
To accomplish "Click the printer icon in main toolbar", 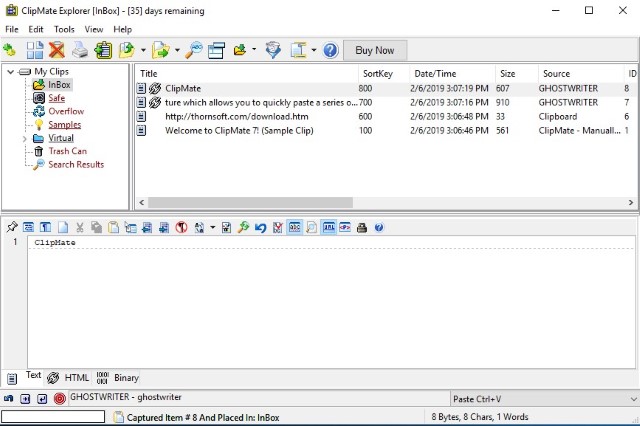I will 80,50.
